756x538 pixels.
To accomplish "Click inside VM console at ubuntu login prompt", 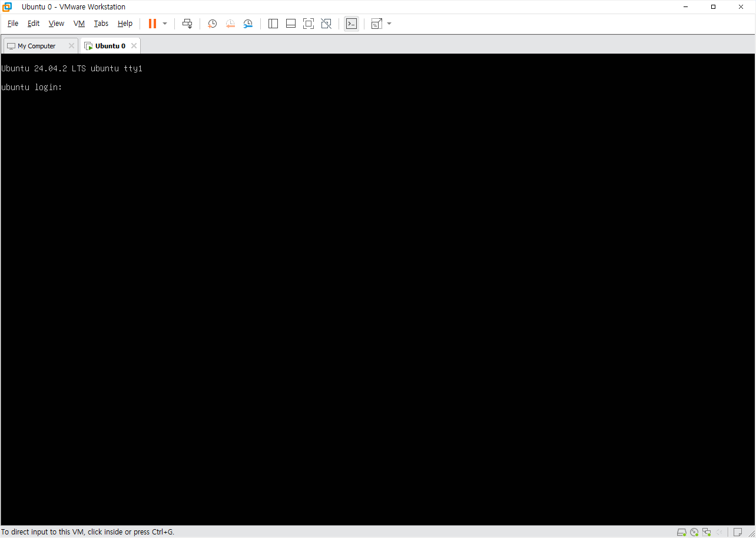I will point(32,87).
